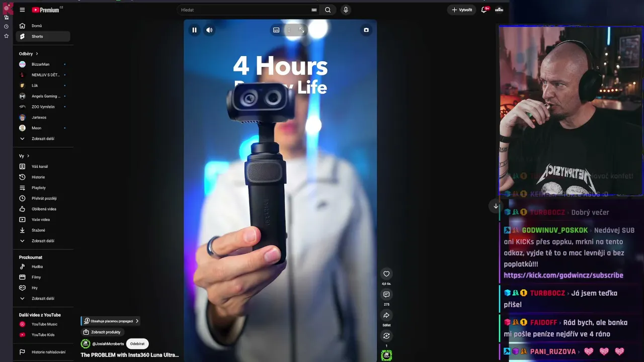Image resolution: width=644 pixels, height=362 pixels.
Task: Open the on-screen keyboard in search box
Action: click(314, 10)
